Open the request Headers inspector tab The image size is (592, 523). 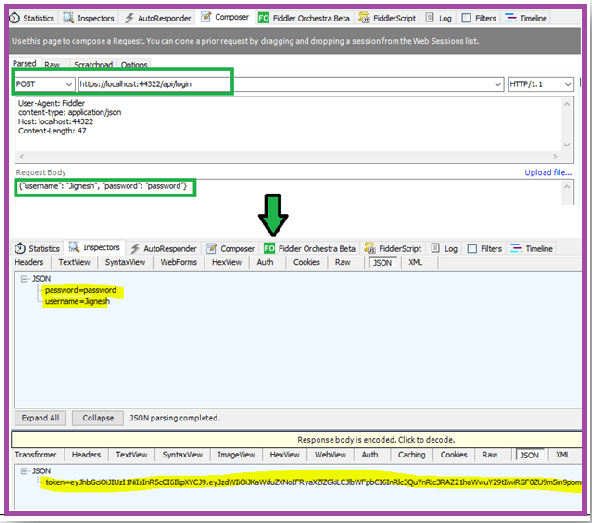[x=29, y=262]
